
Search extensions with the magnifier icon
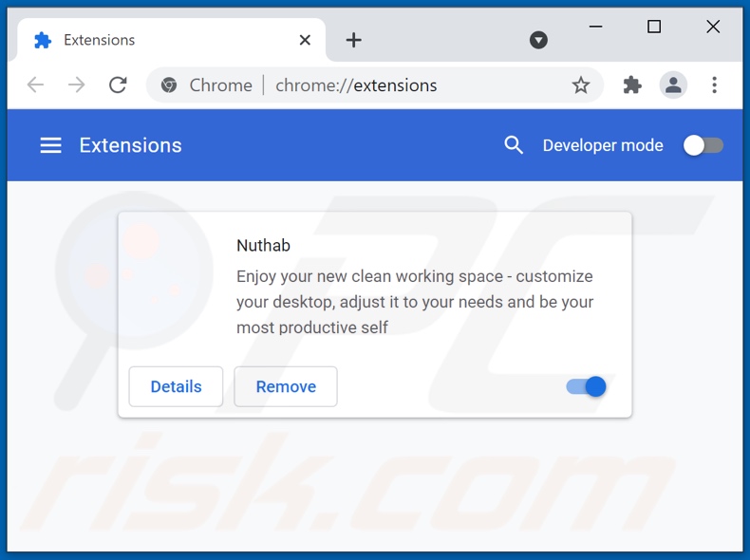tap(514, 145)
